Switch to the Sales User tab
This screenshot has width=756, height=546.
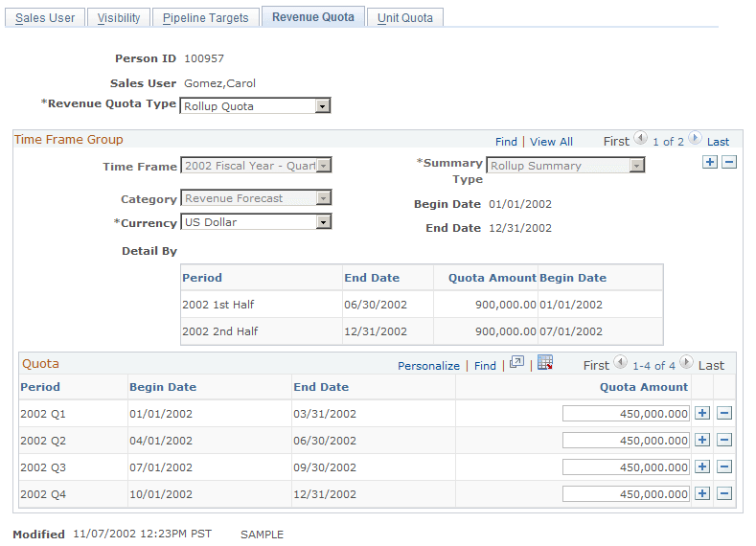(x=45, y=18)
